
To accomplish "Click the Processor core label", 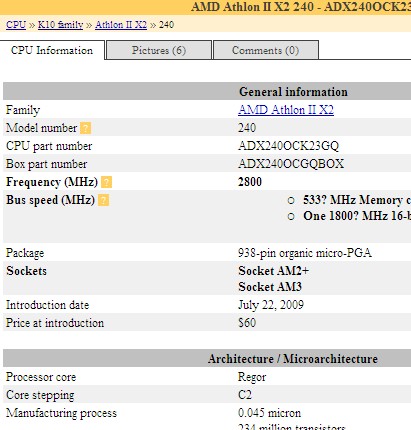I will [41, 377].
